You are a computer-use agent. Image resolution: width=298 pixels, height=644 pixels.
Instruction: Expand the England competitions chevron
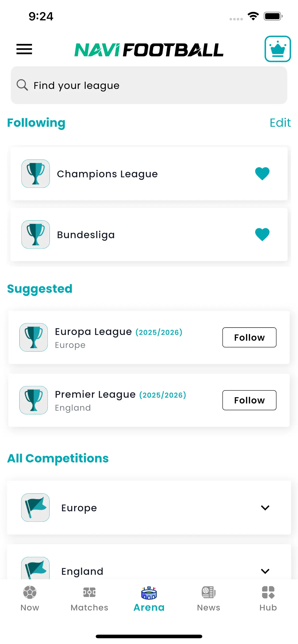(x=265, y=571)
